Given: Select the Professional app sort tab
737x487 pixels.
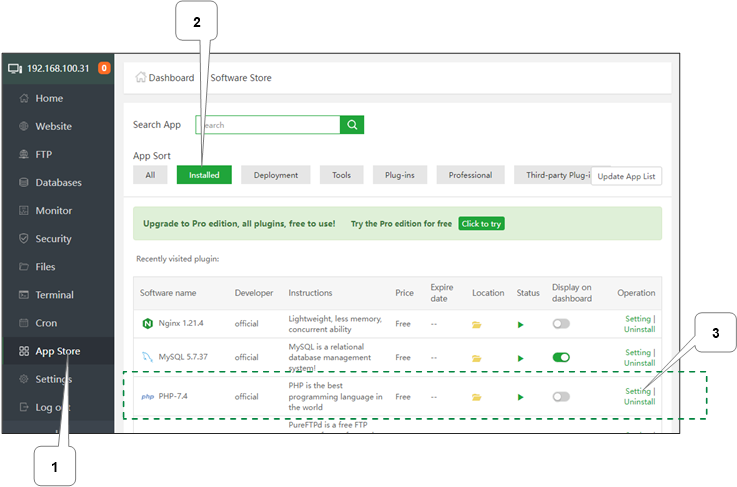Looking at the screenshot, I should [470, 175].
